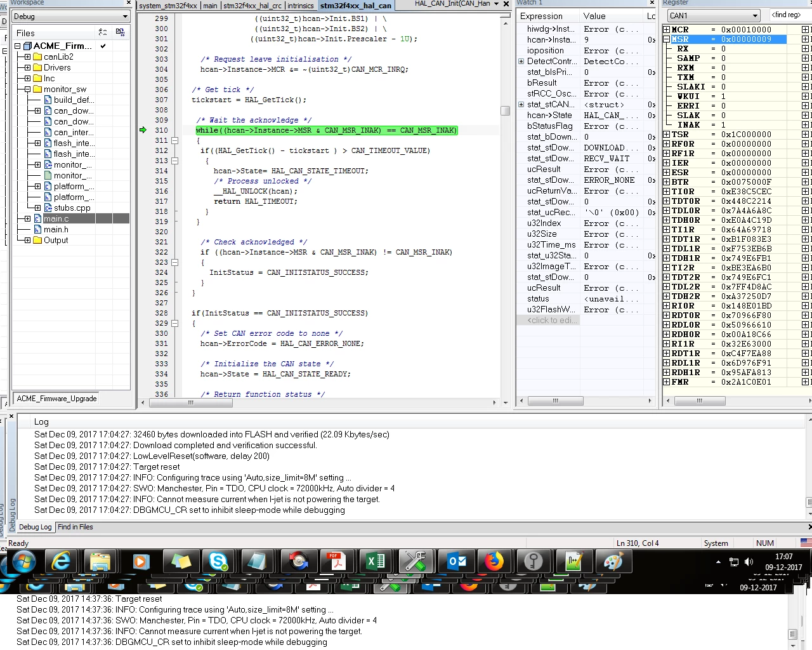This screenshot has height=650, width=812.
Task: Switch to the intrinsics editor tab
Action: click(x=301, y=5)
